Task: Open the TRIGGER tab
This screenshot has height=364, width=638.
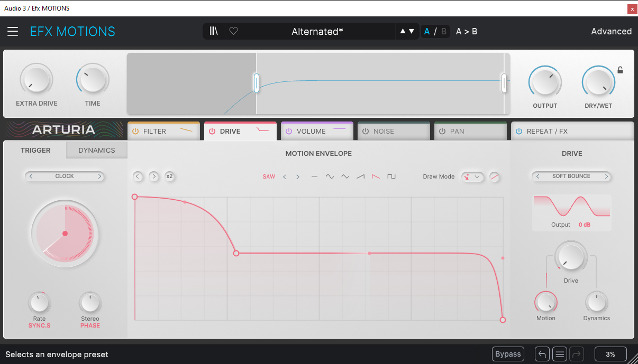Action: [35, 150]
